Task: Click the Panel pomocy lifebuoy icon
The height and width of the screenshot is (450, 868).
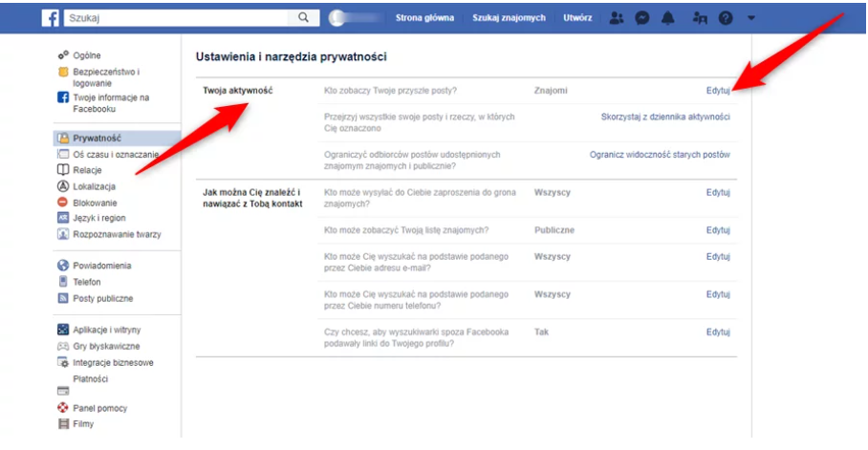Action: point(63,408)
